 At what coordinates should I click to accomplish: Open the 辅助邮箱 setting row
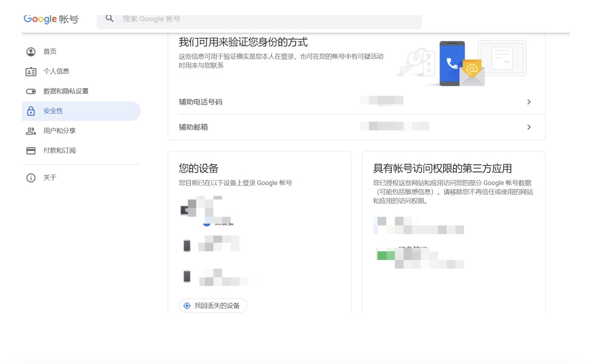click(356, 127)
